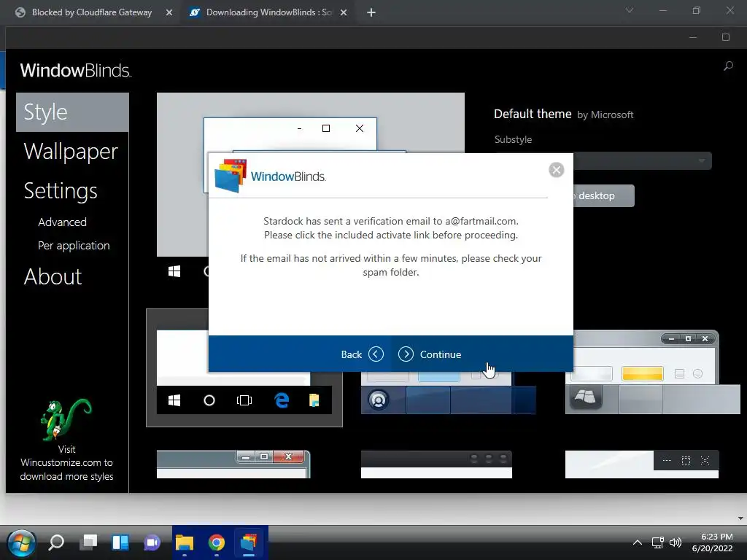Open Task View on the taskbar
The image size is (747, 560).
(x=88, y=542)
